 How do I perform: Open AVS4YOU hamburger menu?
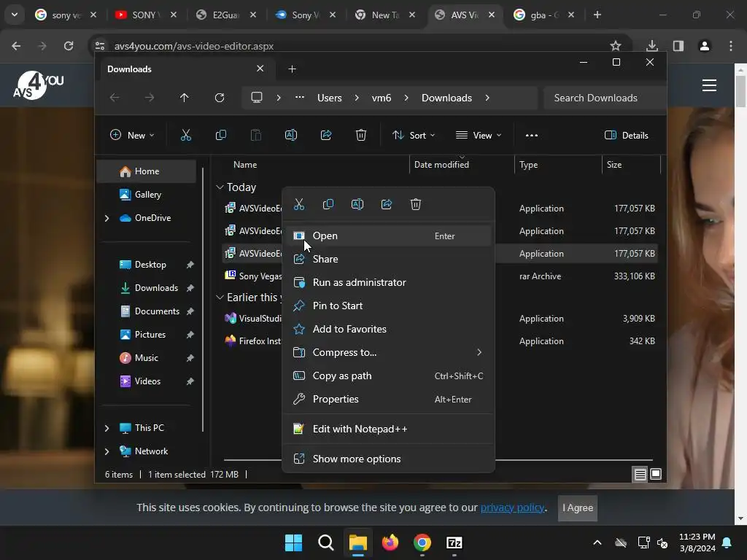click(709, 85)
